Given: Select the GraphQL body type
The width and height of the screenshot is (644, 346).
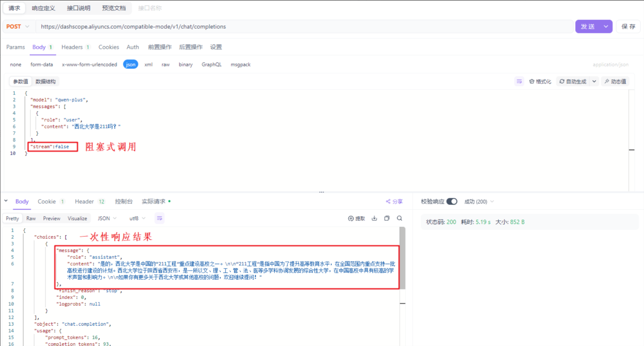Looking at the screenshot, I should pyautogui.click(x=212, y=65).
